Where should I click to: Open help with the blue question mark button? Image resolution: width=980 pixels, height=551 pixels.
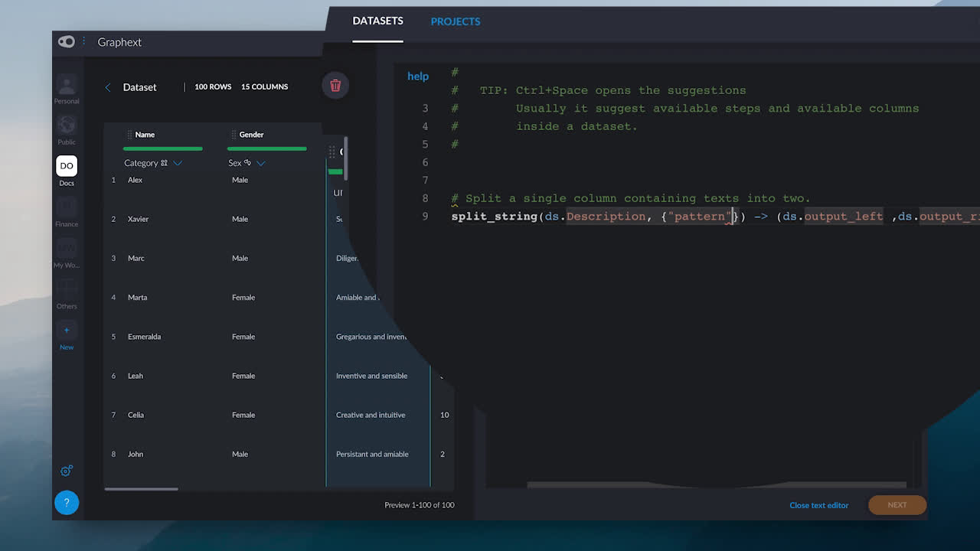click(x=67, y=503)
